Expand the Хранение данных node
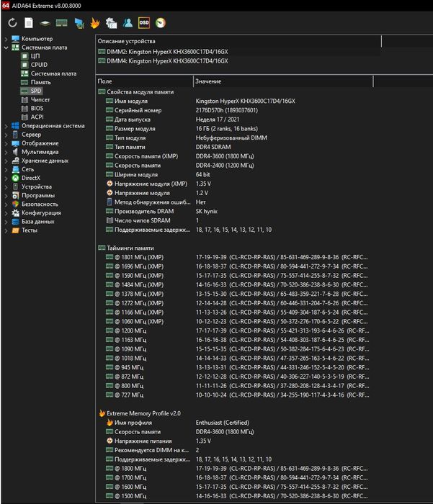 point(6,161)
